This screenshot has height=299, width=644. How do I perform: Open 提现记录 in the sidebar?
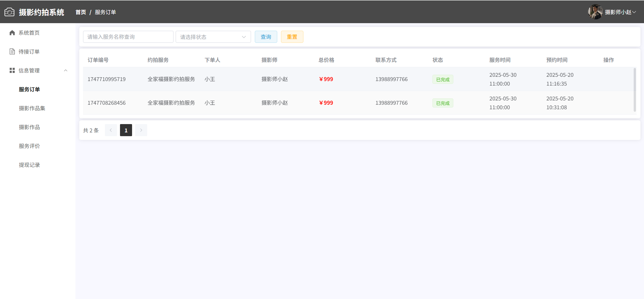tap(29, 165)
